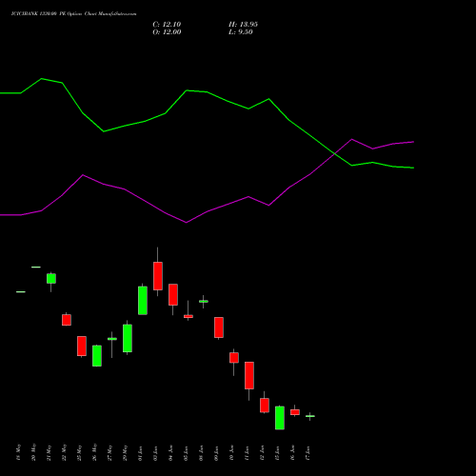The image size is (476, 476).
Task: Select the green 15 Jun candlestick
Action: (280, 418)
